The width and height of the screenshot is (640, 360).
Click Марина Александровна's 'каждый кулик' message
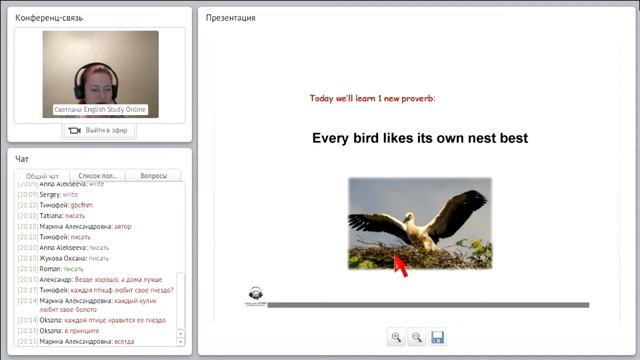point(98,305)
